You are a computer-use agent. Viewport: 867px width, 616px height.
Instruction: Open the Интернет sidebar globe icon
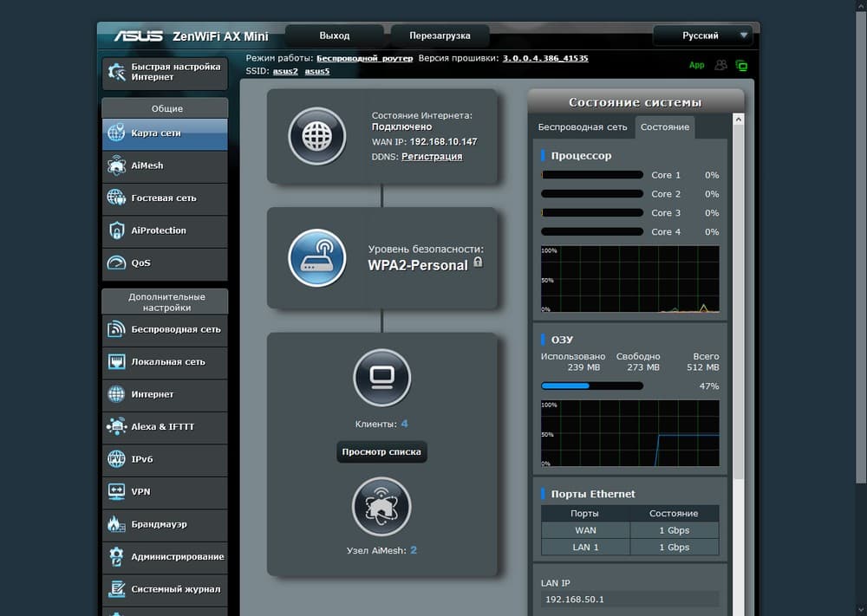(x=116, y=394)
